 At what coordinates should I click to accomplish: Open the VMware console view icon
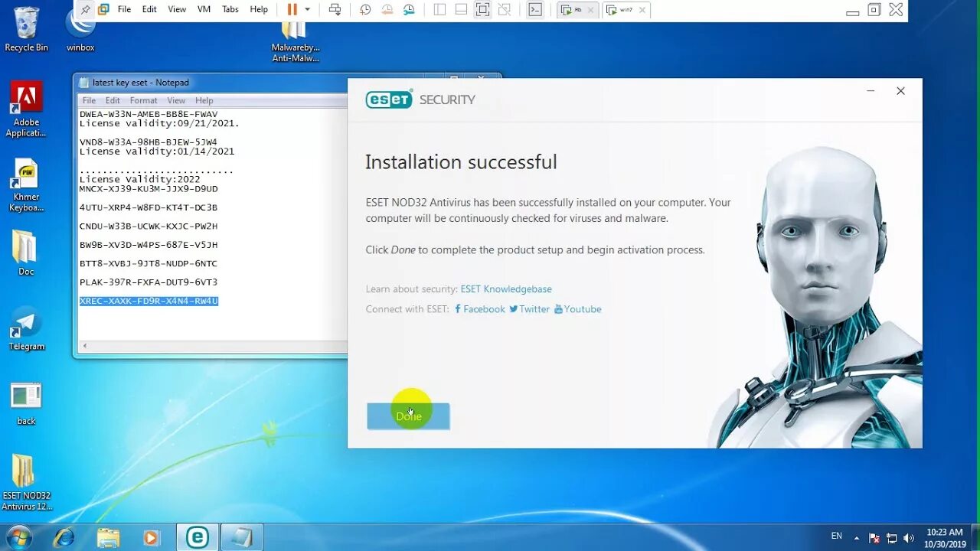click(535, 9)
